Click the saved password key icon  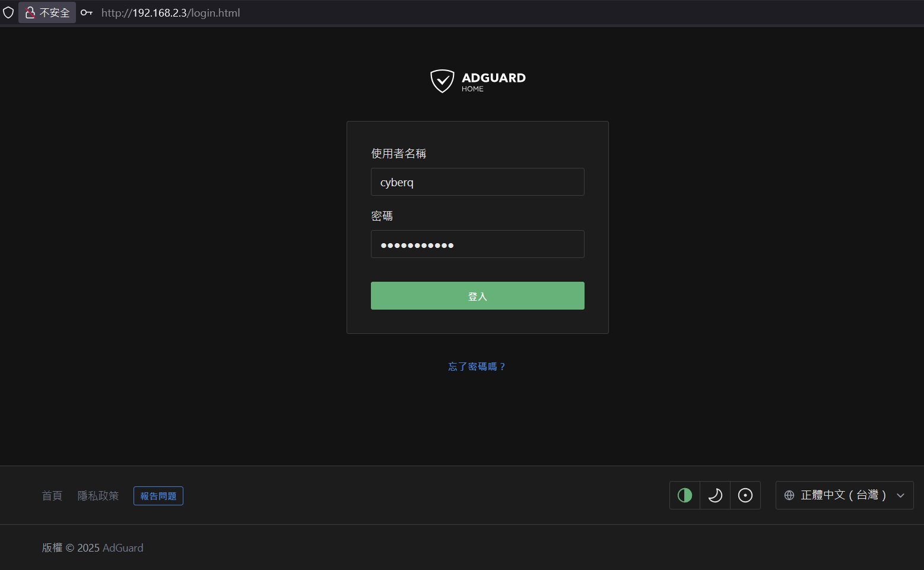tap(87, 12)
